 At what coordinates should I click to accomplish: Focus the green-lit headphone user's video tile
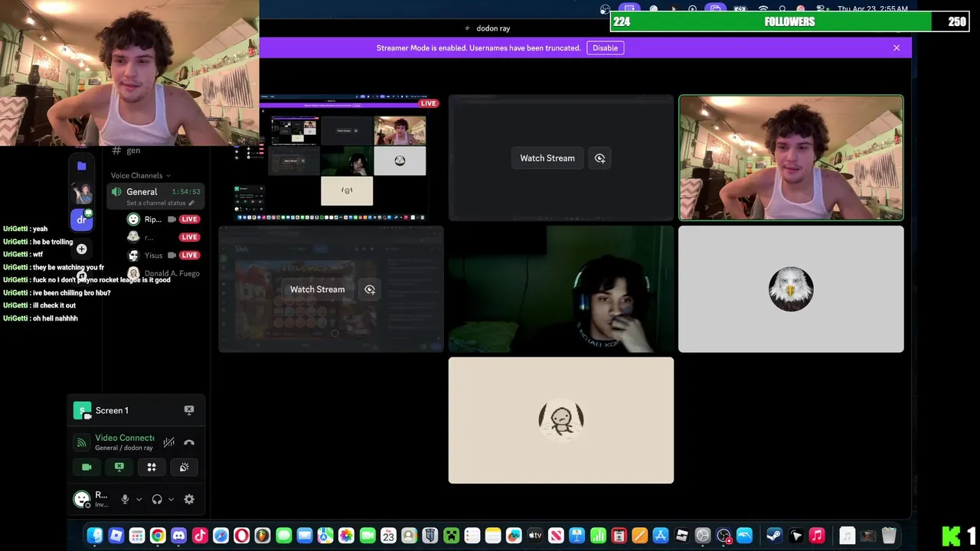561,289
